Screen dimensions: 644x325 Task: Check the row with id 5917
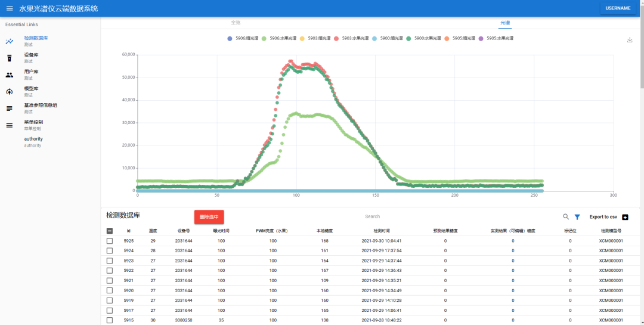[x=110, y=310]
